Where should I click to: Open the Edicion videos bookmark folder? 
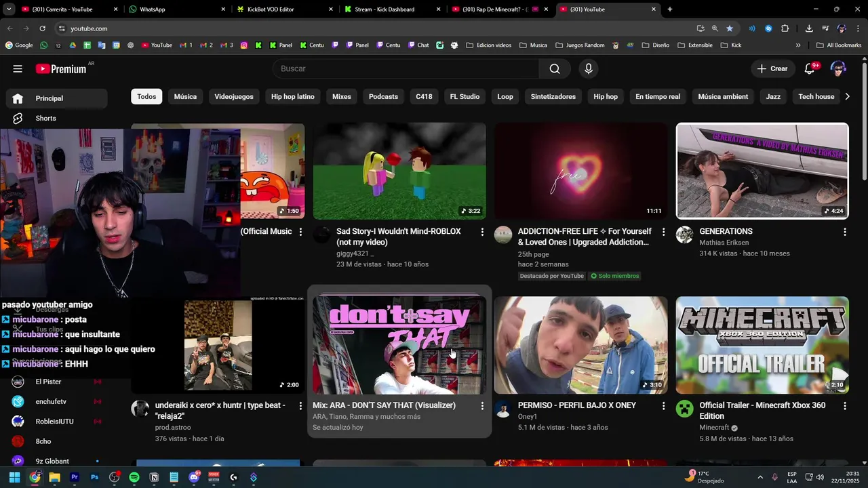489,45
